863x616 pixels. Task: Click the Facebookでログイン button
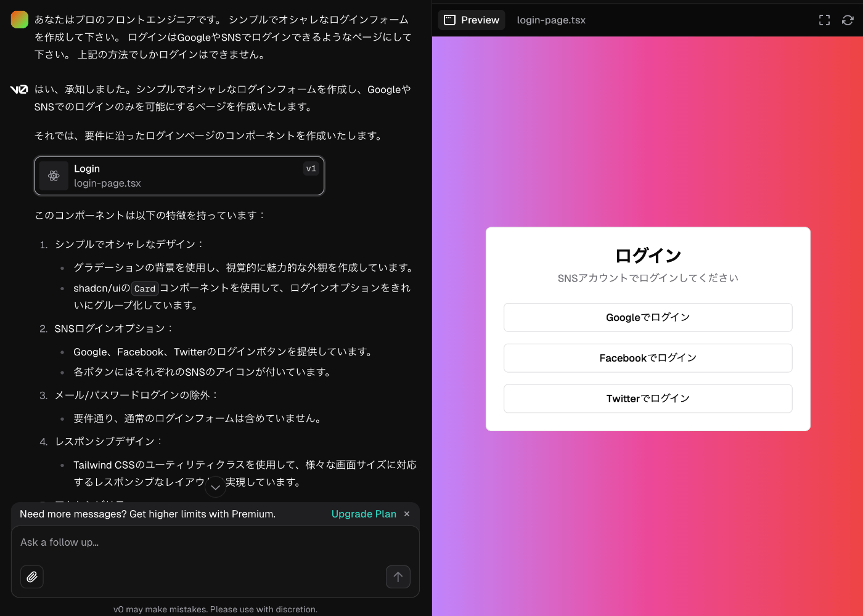(648, 358)
